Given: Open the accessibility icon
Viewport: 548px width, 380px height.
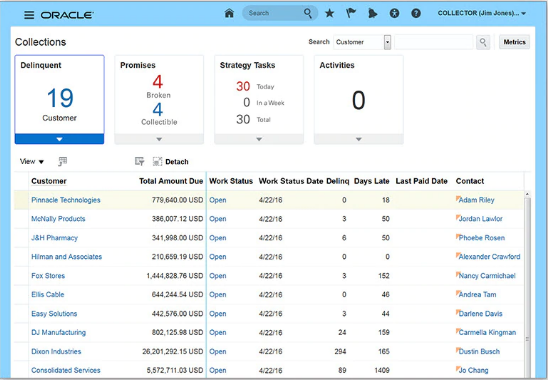Looking at the screenshot, I should (x=394, y=13).
